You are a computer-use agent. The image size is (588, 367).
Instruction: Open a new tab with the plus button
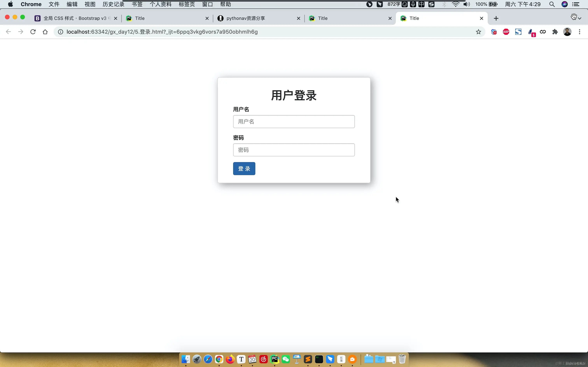click(496, 18)
